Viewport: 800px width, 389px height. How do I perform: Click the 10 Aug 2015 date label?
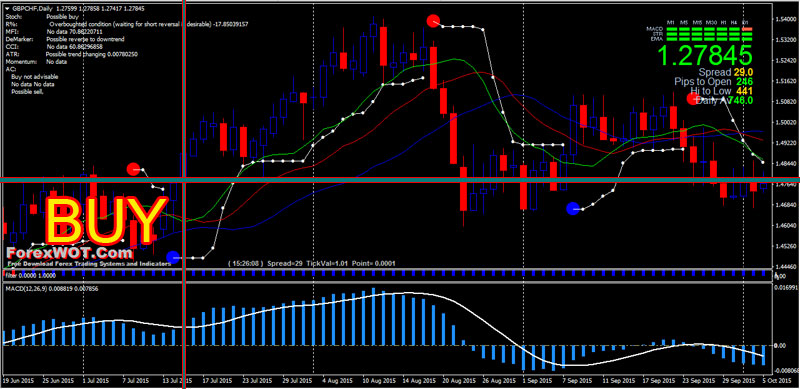point(378,381)
